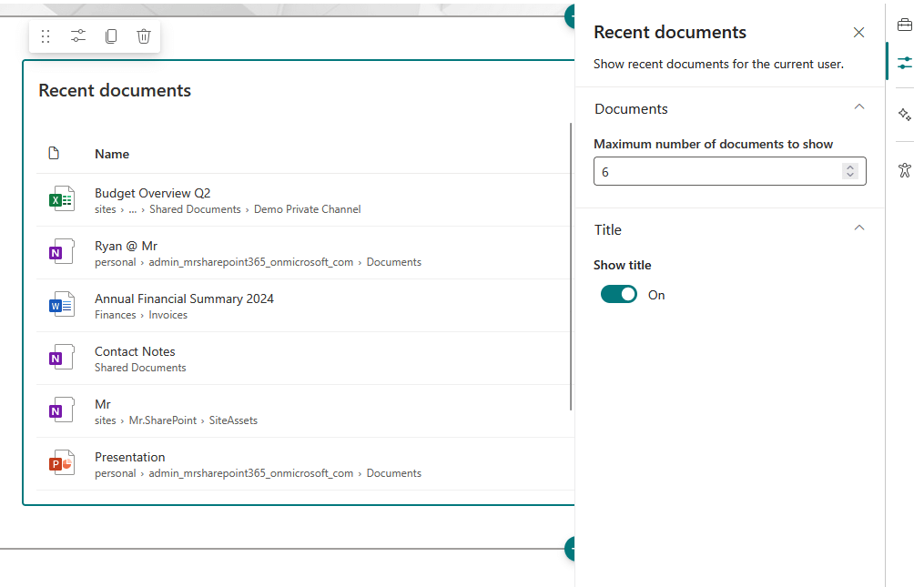Sort by the Name column header
Viewport: 924px width, 587px height.
point(112,154)
